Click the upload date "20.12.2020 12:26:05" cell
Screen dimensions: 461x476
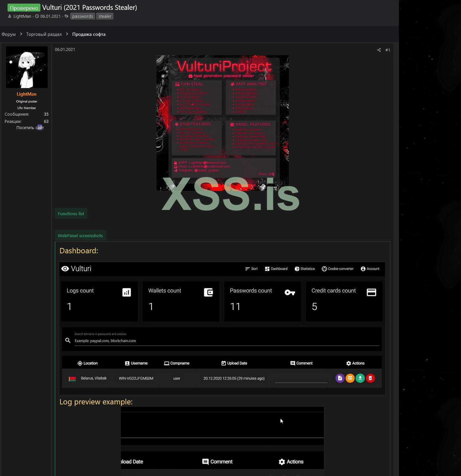234,378
